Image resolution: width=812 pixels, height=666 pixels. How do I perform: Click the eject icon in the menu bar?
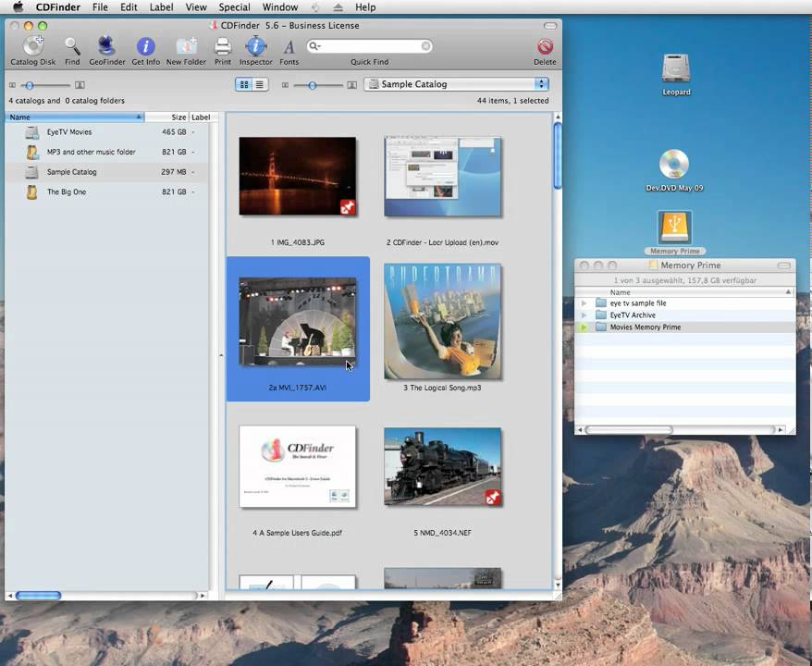[338, 7]
